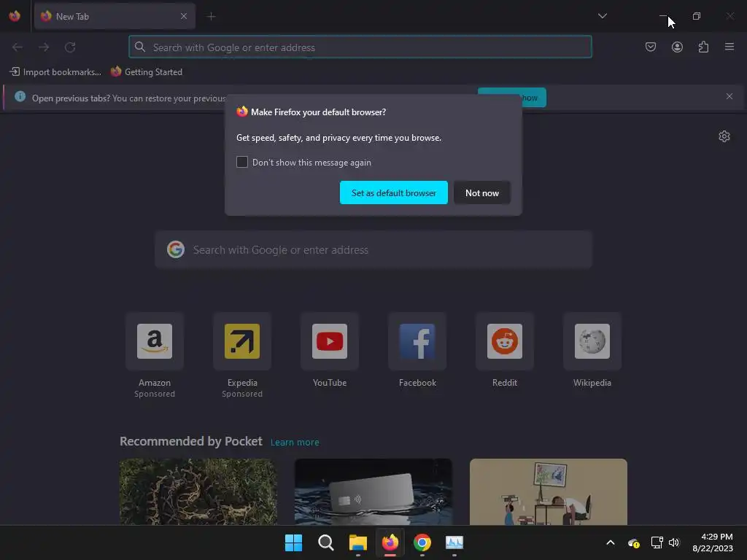Open the Windows Start menu
Screen dimensions: 747x560
[293, 542]
